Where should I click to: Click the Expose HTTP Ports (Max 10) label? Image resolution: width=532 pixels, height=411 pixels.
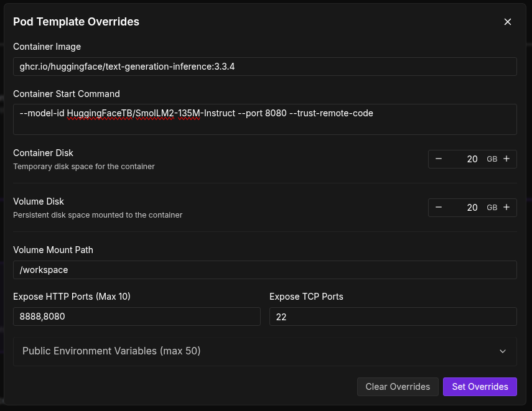(x=72, y=297)
